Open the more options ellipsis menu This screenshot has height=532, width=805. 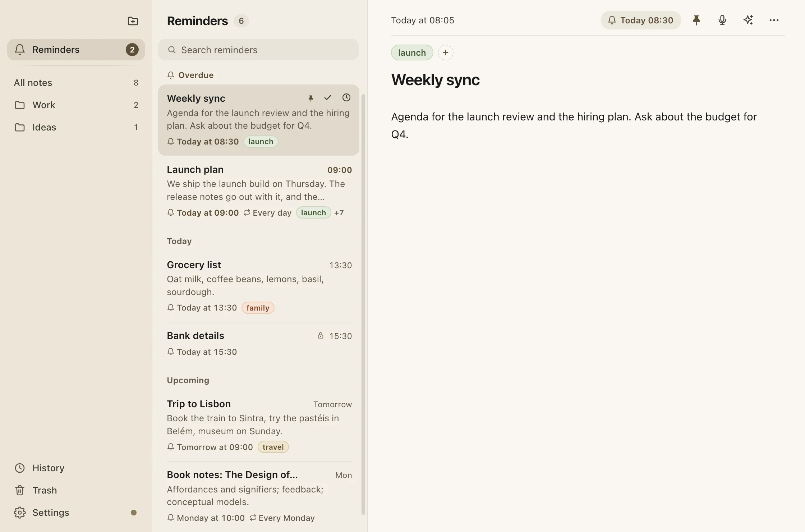click(x=774, y=20)
